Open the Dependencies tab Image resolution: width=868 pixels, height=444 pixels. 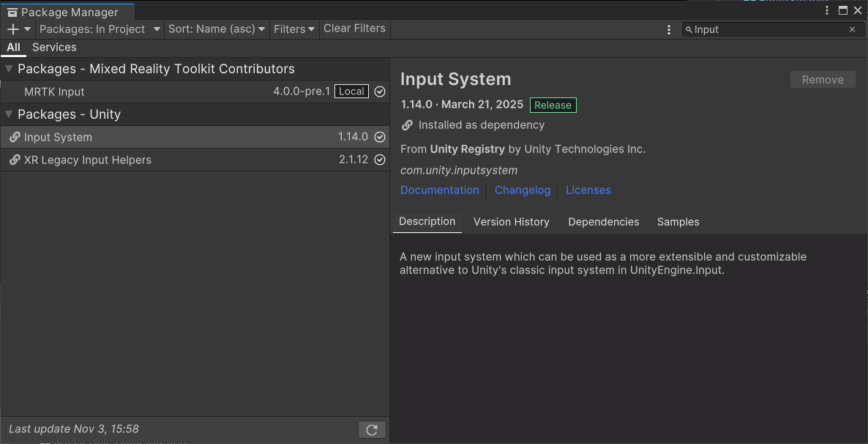[603, 222]
